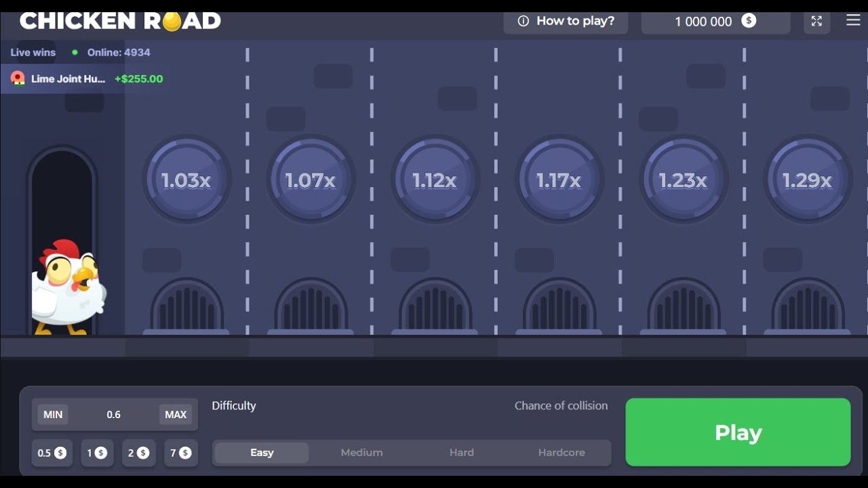This screenshot has width=868, height=488.
Task: Click the Live wins label
Action: pos(33,52)
